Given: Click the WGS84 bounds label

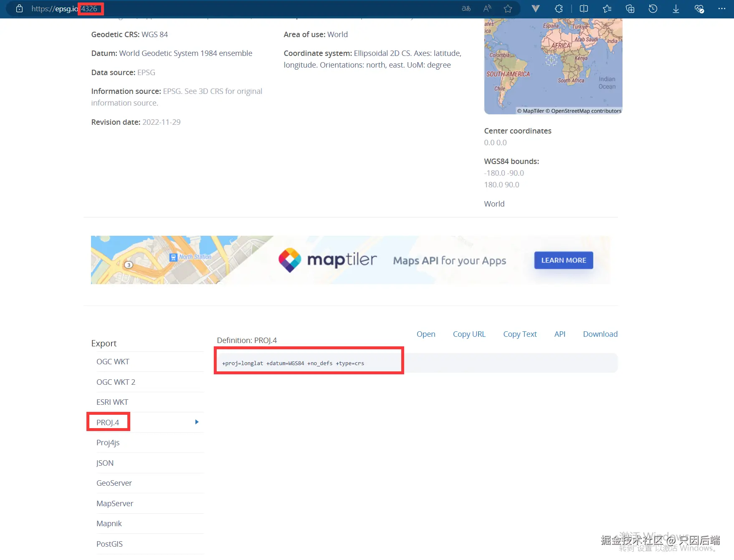Looking at the screenshot, I should coord(511,161).
